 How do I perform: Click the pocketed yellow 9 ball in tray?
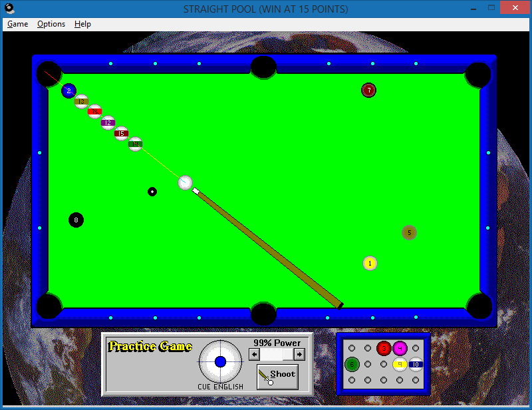(400, 365)
